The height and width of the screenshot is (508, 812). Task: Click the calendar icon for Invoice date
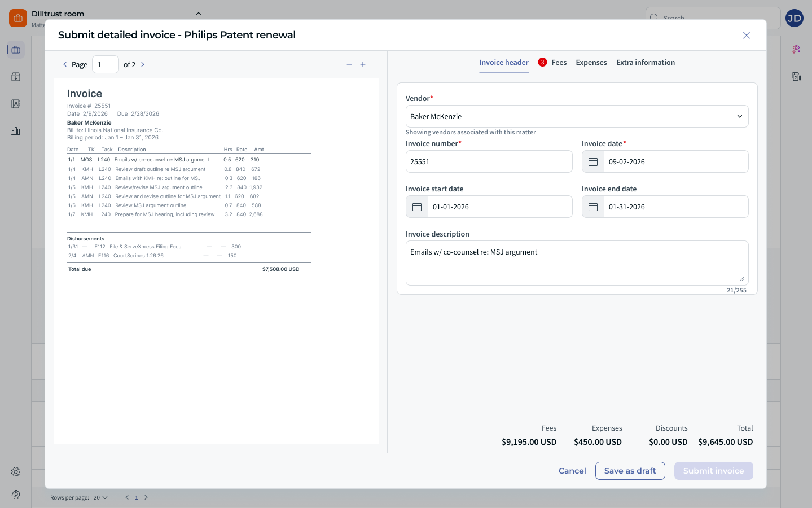[x=593, y=161]
